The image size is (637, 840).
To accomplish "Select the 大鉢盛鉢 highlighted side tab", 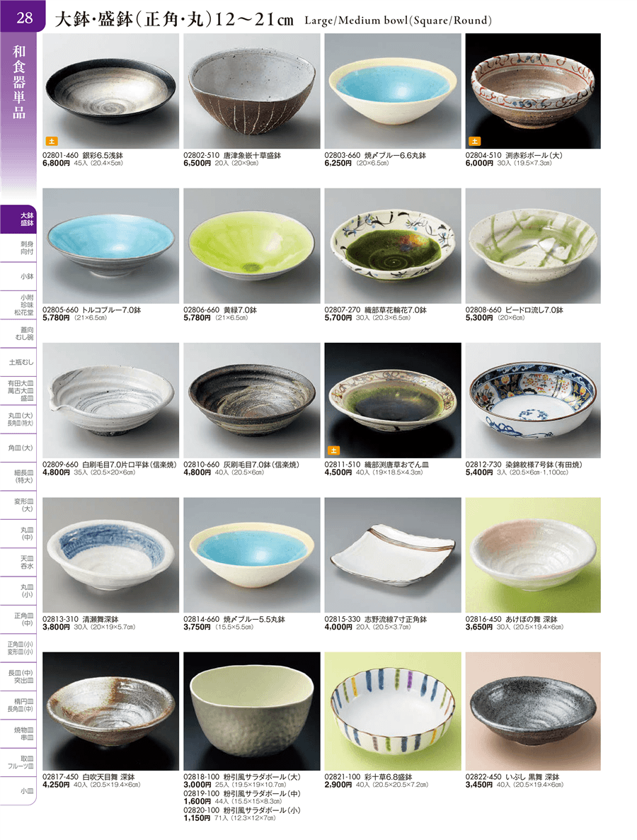I will pyautogui.click(x=19, y=220).
